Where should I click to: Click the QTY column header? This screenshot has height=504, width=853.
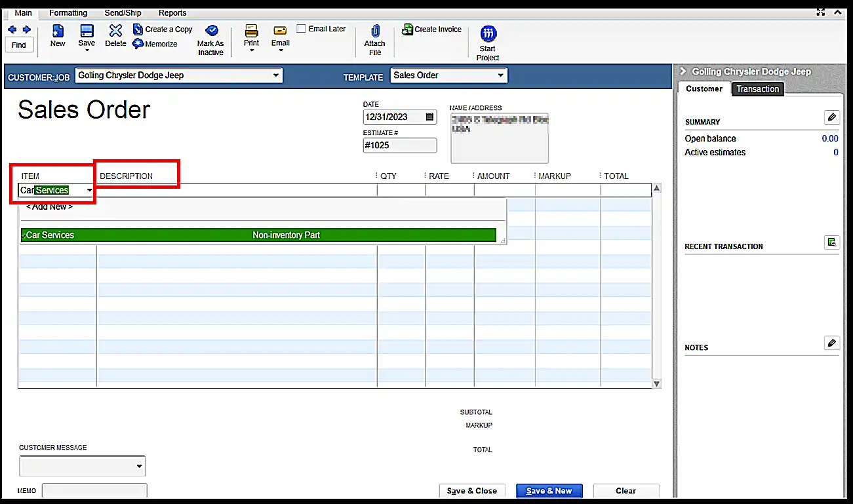[x=389, y=176]
